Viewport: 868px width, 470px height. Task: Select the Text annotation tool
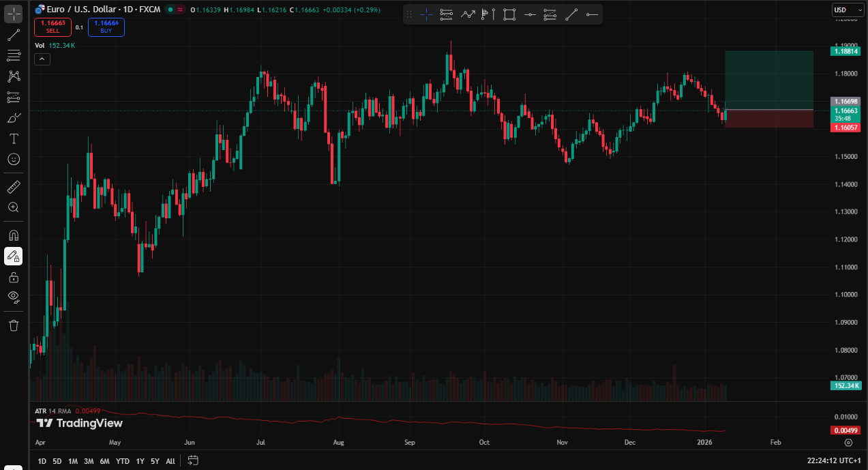14,138
